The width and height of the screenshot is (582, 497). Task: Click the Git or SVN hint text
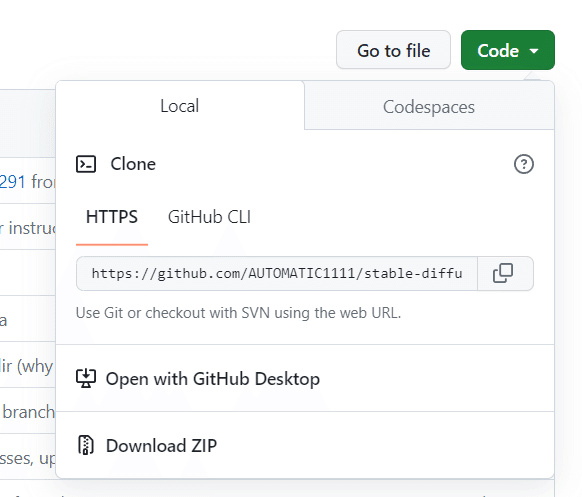(238, 313)
